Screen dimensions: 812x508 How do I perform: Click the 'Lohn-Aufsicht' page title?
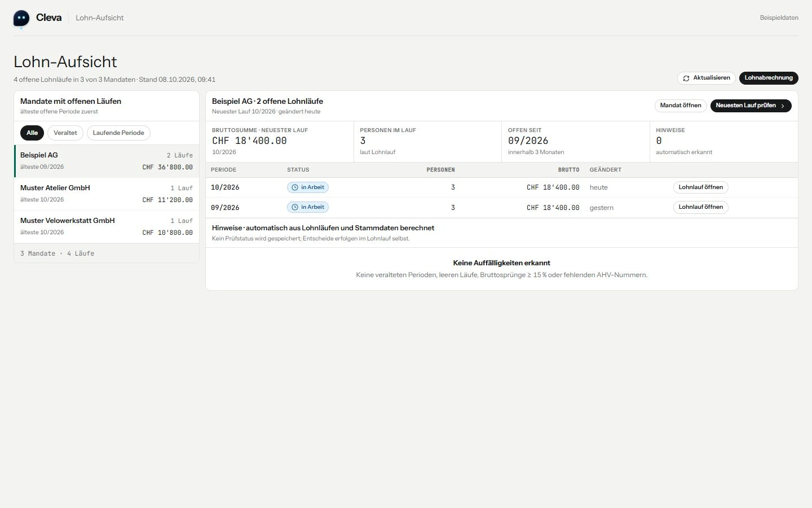pos(65,62)
